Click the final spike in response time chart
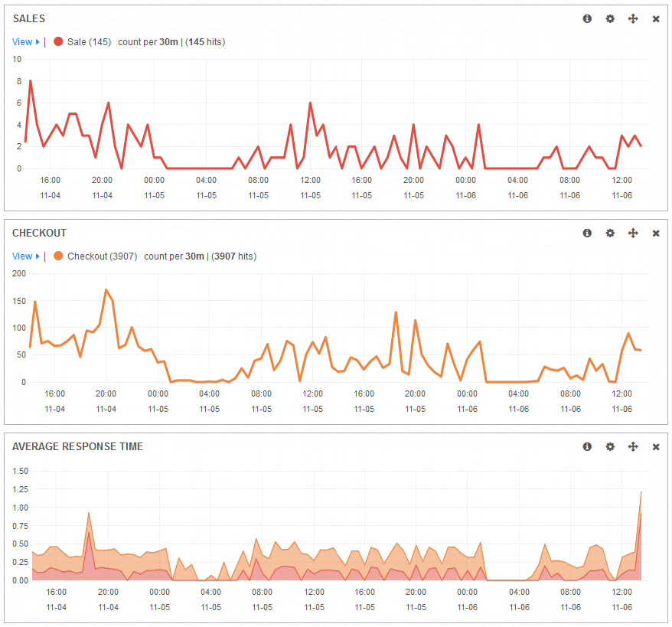The height and width of the screenshot is (627, 672). tap(641, 493)
